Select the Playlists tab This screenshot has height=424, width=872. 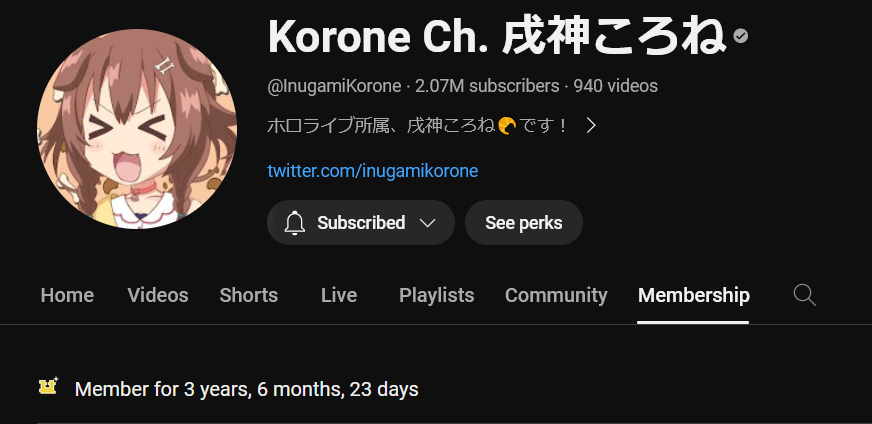coord(437,295)
